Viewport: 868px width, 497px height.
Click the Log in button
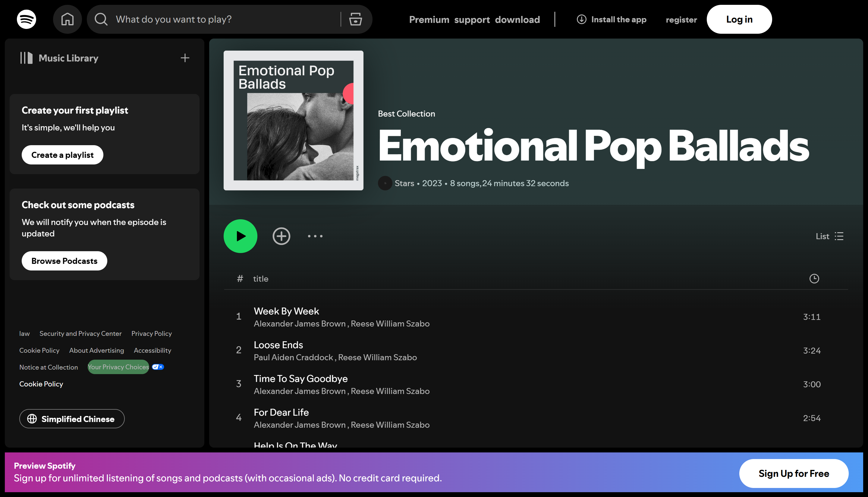tap(739, 20)
